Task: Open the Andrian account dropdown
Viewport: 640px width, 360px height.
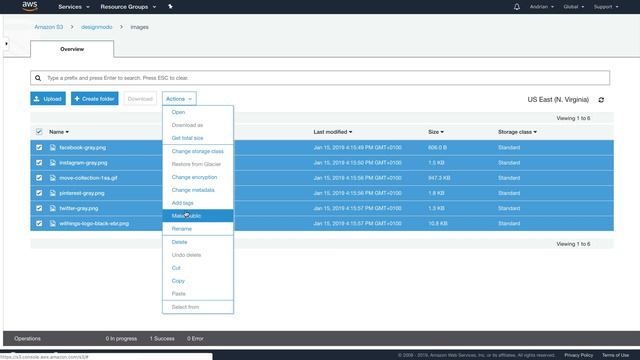Action: pyautogui.click(x=542, y=7)
